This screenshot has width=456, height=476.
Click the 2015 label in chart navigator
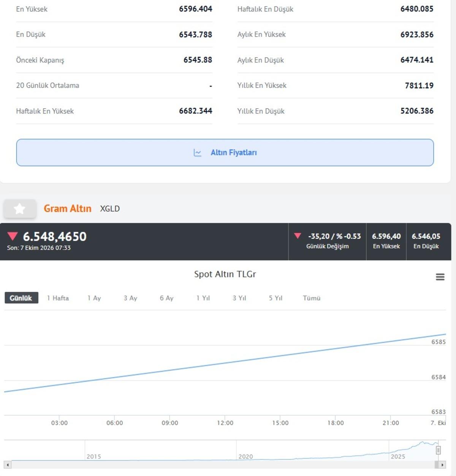tap(94, 456)
